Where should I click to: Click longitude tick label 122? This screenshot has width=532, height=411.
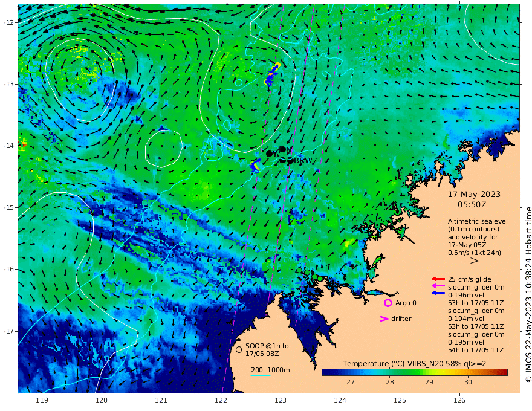tap(221, 401)
